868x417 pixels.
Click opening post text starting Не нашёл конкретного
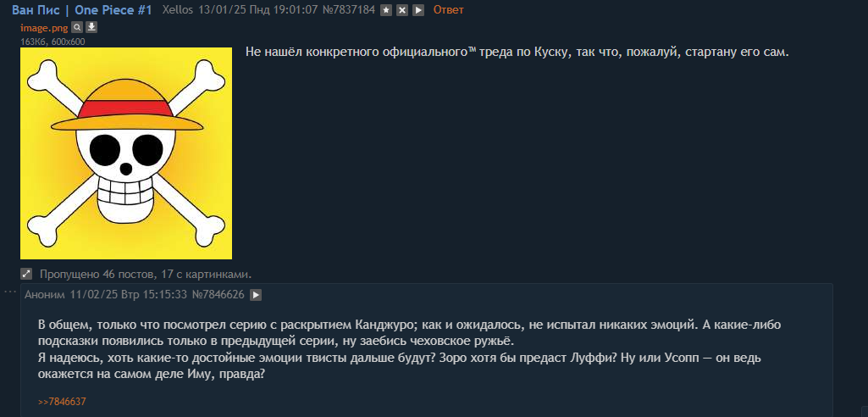(517, 53)
